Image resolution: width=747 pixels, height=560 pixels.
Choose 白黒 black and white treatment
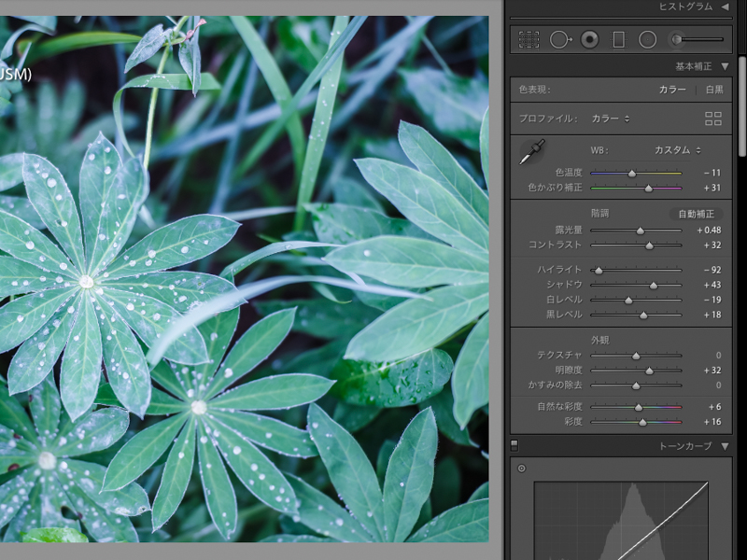714,90
